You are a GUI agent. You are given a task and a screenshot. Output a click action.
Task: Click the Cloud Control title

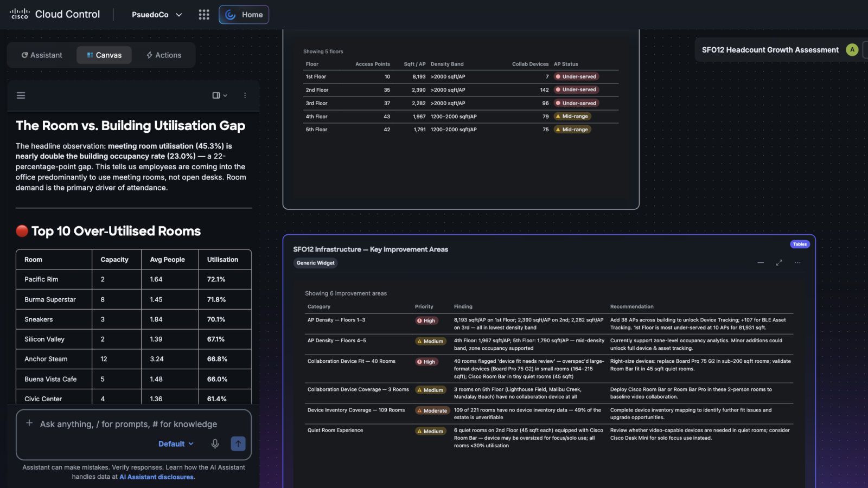pos(67,15)
